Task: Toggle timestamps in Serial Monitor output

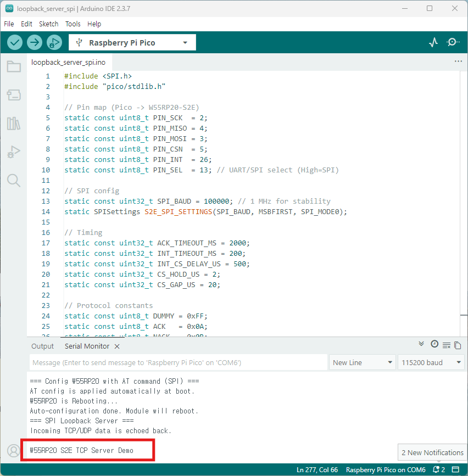Action: [x=434, y=344]
